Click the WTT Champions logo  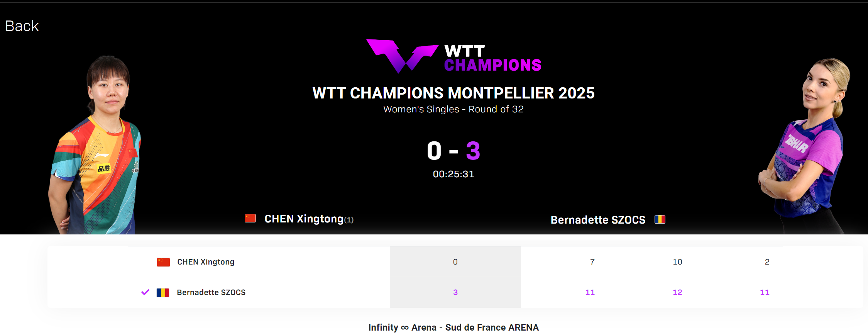pyautogui.click(x=453, y=56)
